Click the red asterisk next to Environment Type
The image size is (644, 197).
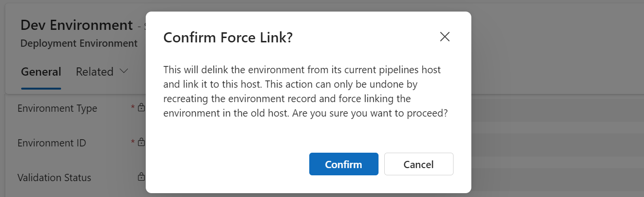133,108
